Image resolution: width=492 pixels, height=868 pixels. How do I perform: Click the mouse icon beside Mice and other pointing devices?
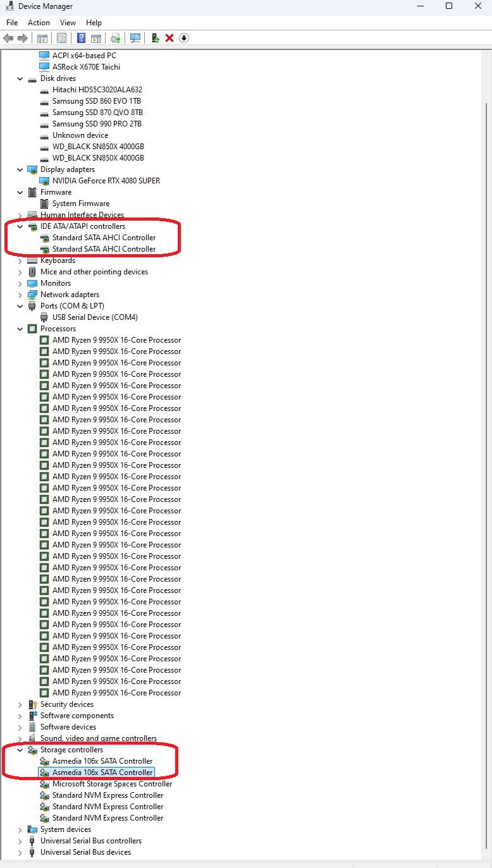pos(32,272)
